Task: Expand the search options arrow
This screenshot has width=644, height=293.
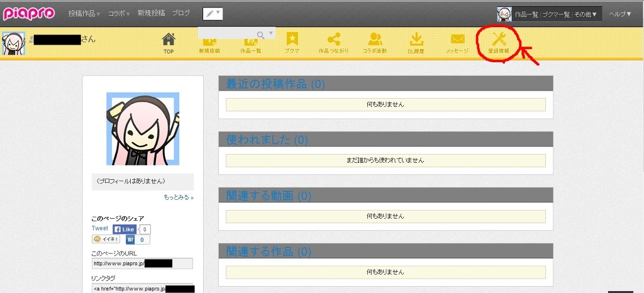Action: tap(270, 33)
